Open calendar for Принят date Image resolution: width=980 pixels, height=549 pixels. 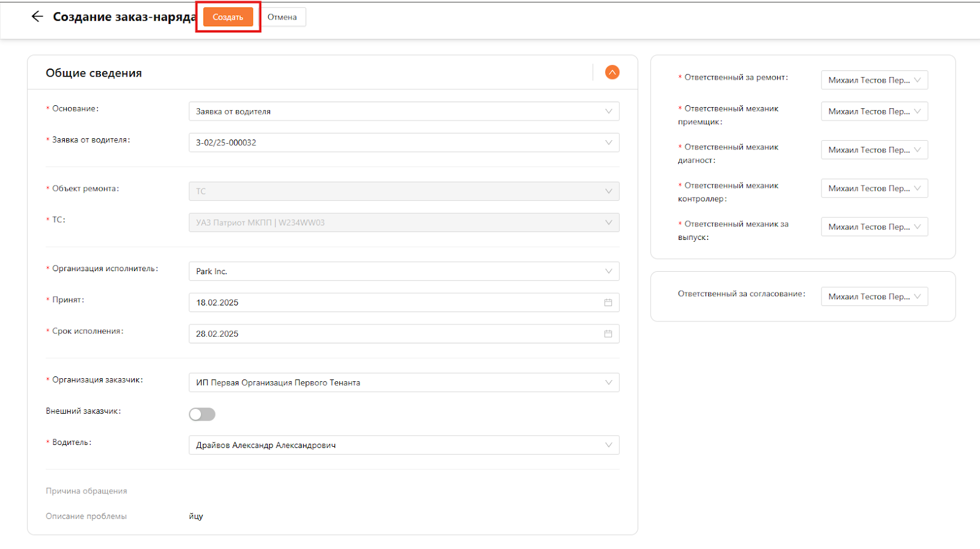tap(608, 302)
